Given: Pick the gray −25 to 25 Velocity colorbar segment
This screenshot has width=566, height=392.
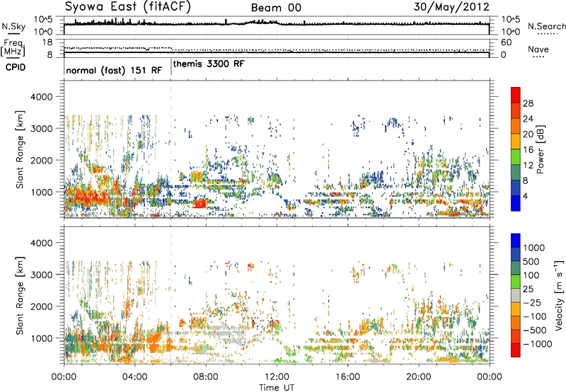Looking at the screenshot, I should (x=516, y=296).
